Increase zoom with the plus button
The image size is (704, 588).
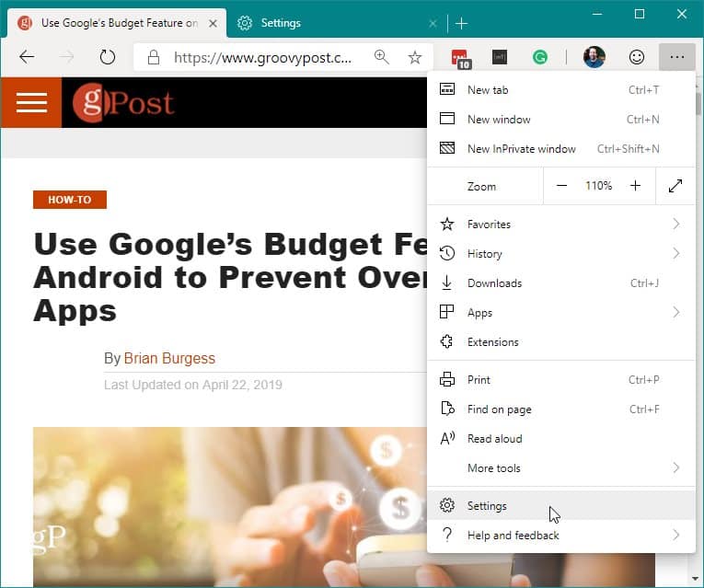click(x=635, y=186)
